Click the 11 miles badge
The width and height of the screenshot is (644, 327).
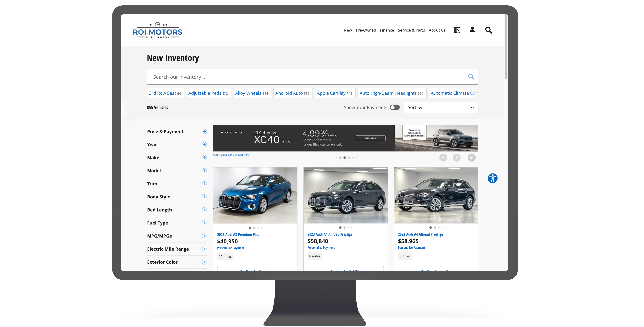click(x=225, y=256)
